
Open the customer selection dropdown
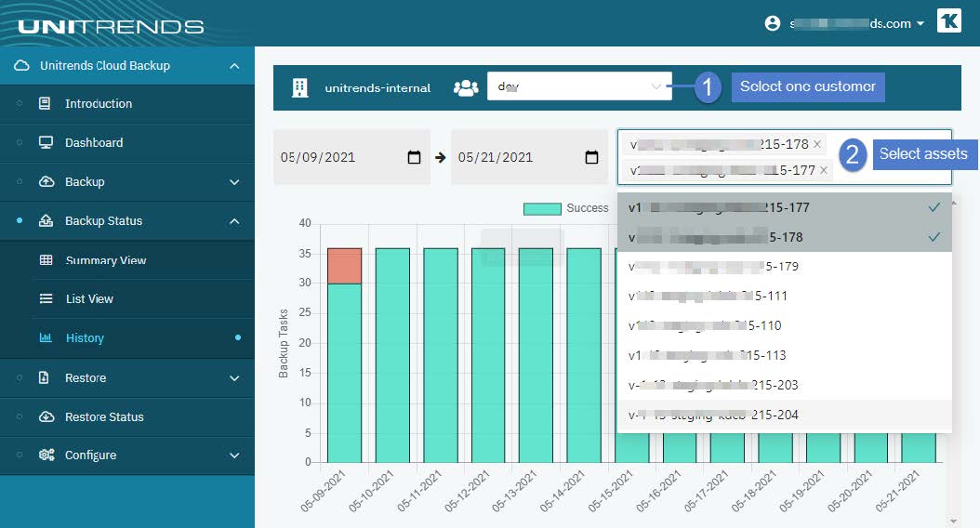tap(579, 86)
